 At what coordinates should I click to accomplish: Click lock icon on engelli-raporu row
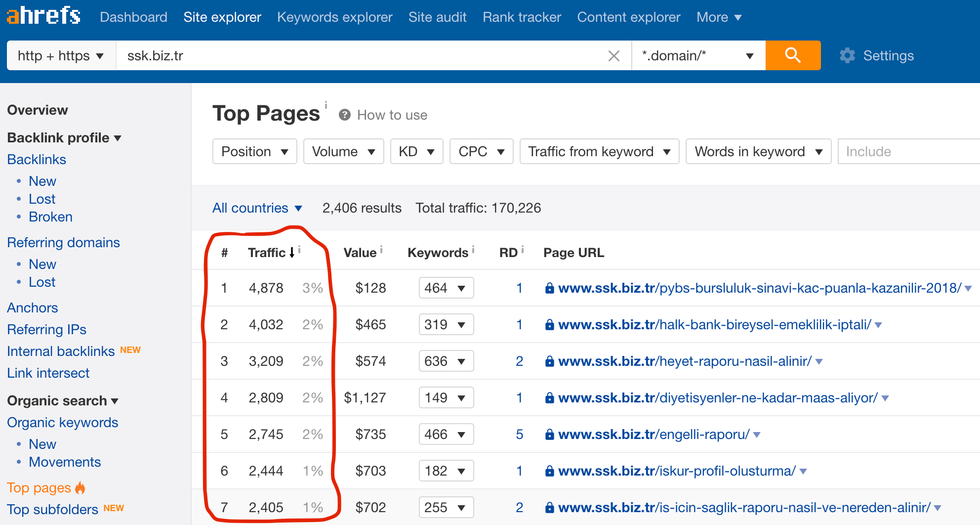(x=549, y=434)
